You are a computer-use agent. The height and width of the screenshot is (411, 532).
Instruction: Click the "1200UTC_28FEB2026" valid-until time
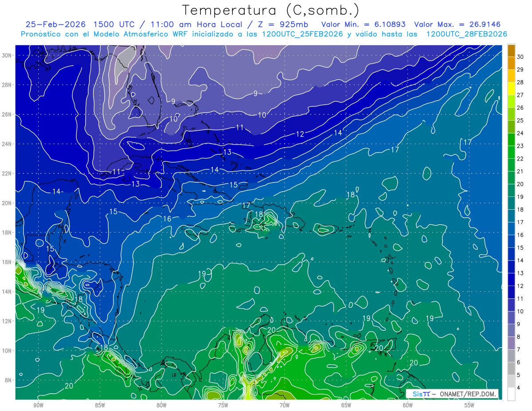tap(467, 34)
